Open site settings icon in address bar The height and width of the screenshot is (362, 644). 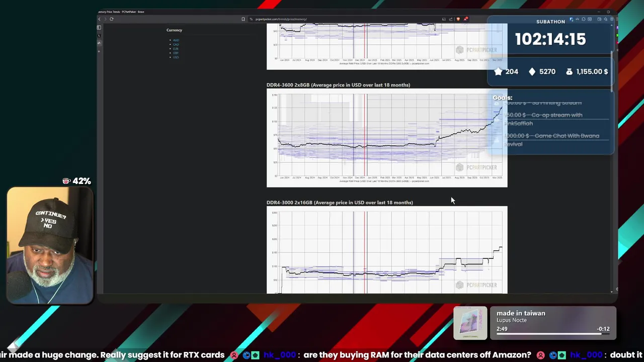(251, 19)
